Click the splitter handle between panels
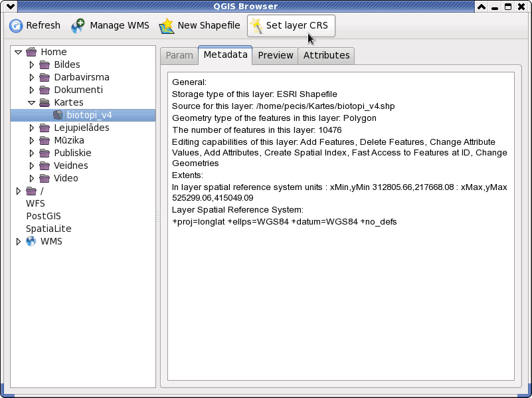 (158, 217)
